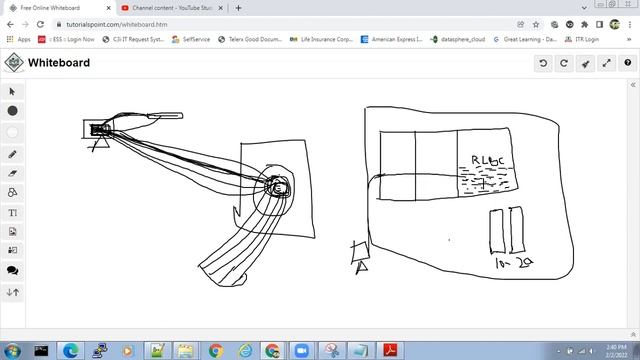Open the insert image tool
Screen dimensions: 640x360
(12, 232)
